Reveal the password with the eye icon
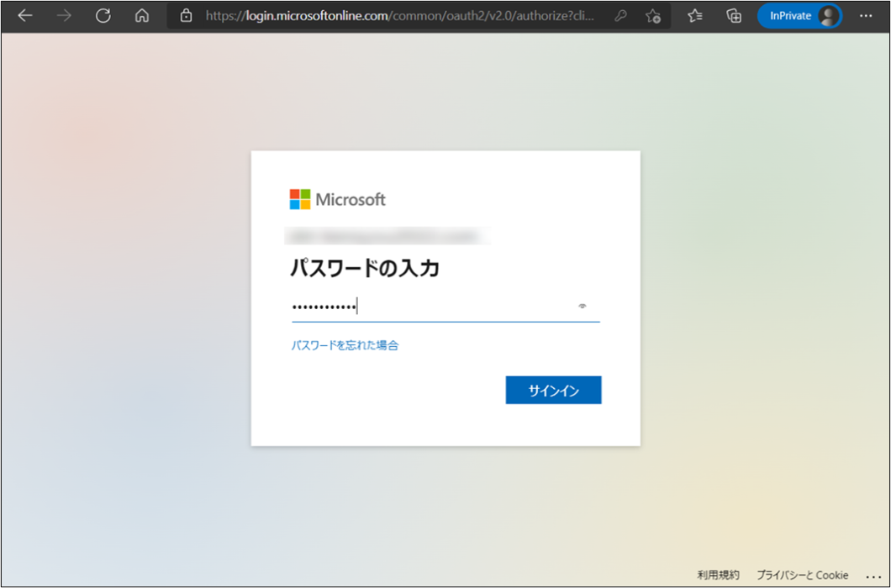Screen dimensions: 891x588 583,307
